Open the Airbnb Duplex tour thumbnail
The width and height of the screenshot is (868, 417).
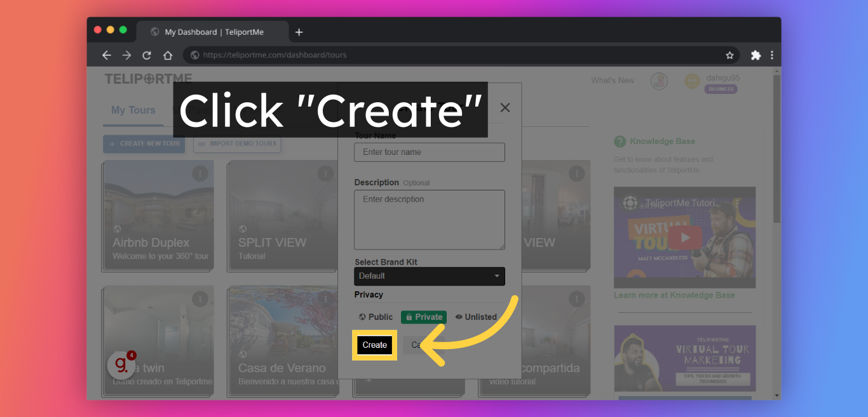coord(158,215)
